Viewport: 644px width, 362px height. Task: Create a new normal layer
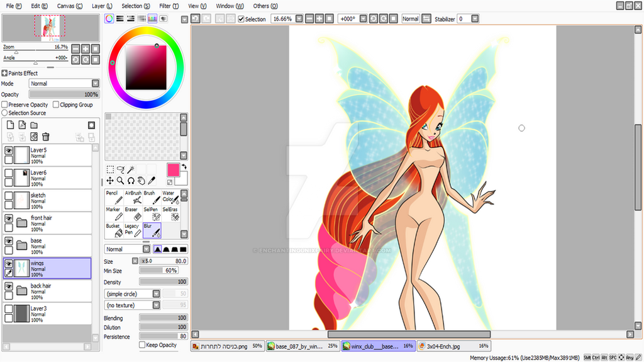(10, 125)
